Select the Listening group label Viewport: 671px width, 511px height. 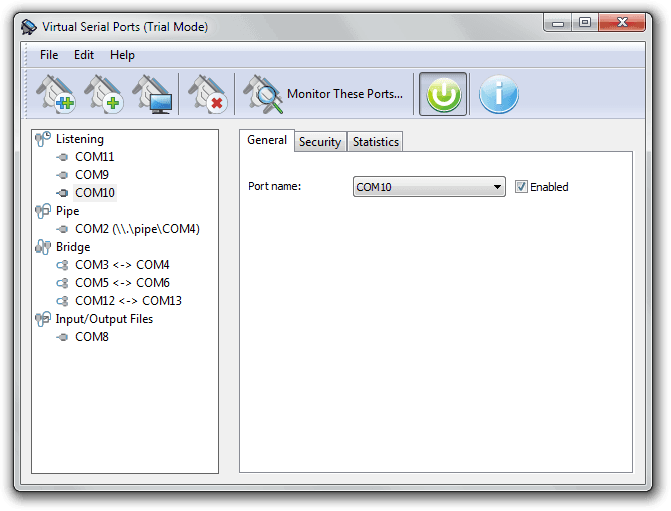pos(80,139)
